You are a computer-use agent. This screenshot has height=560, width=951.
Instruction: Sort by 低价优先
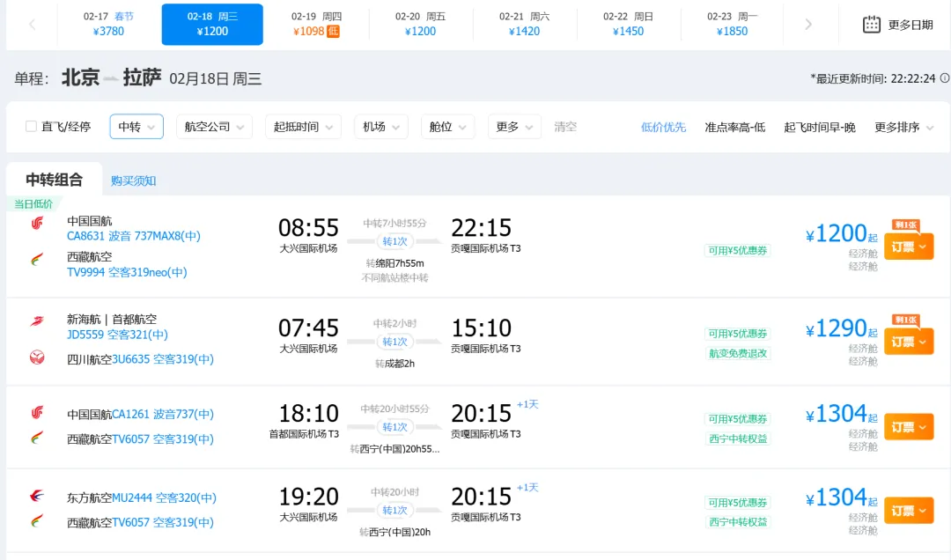point(664,127)
